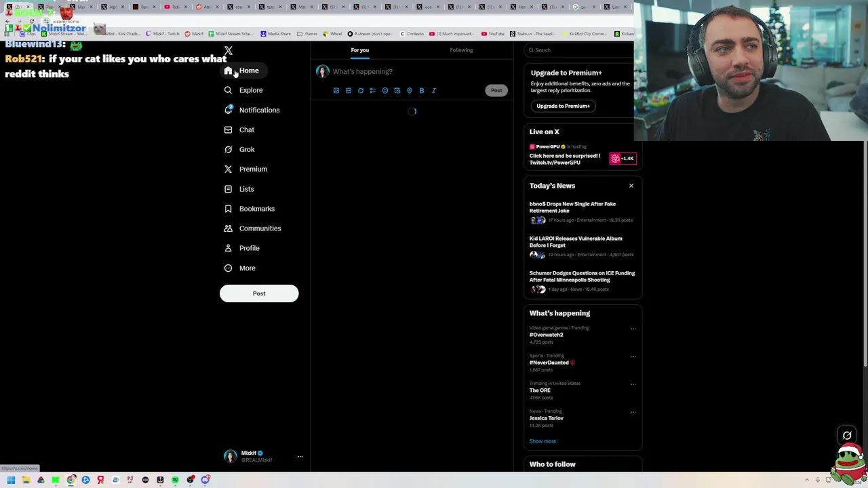The image size is (868, 488).
Task: Switch to the For you tab
Action: [360, 50]
